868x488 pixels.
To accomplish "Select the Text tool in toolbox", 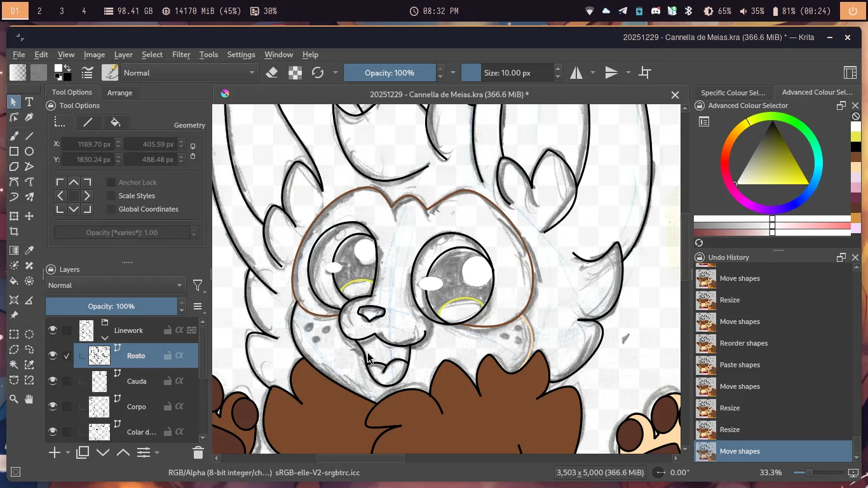I will [x=29, y=102].
